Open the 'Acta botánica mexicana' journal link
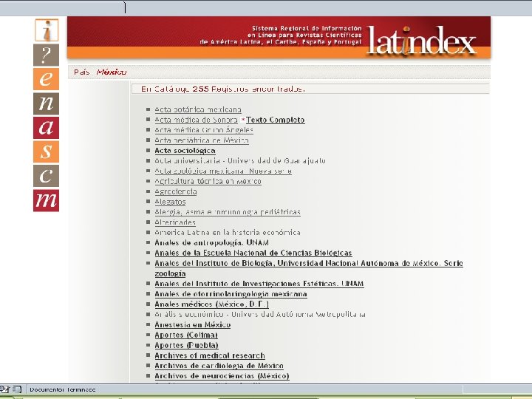 click(x=198, y=109)
